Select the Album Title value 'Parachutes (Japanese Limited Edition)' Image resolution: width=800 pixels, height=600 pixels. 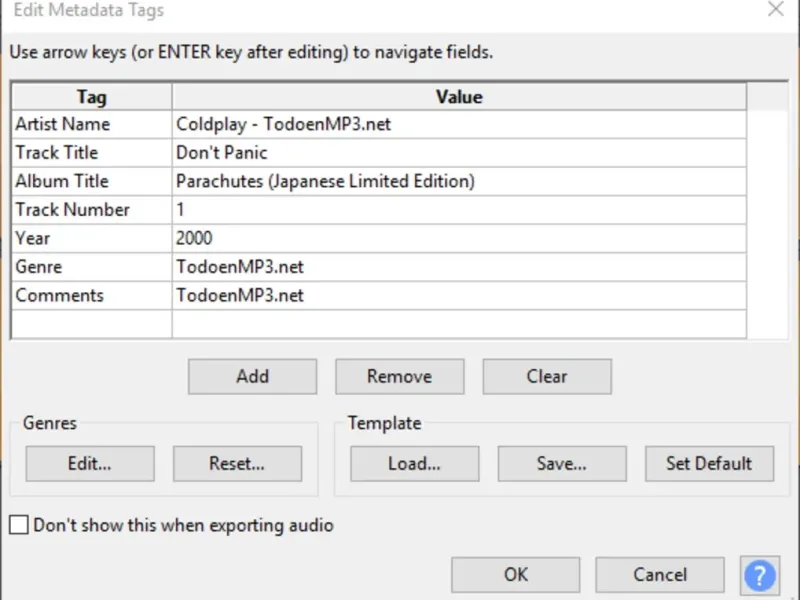pos(459,182)
